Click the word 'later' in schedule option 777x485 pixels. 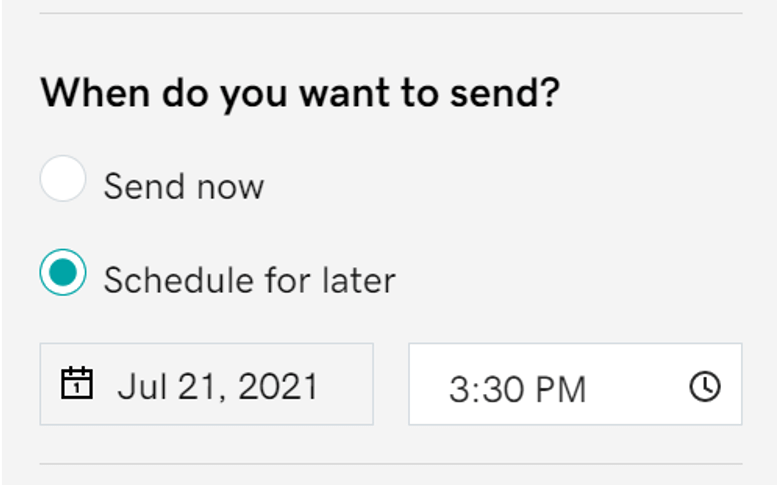359,280
